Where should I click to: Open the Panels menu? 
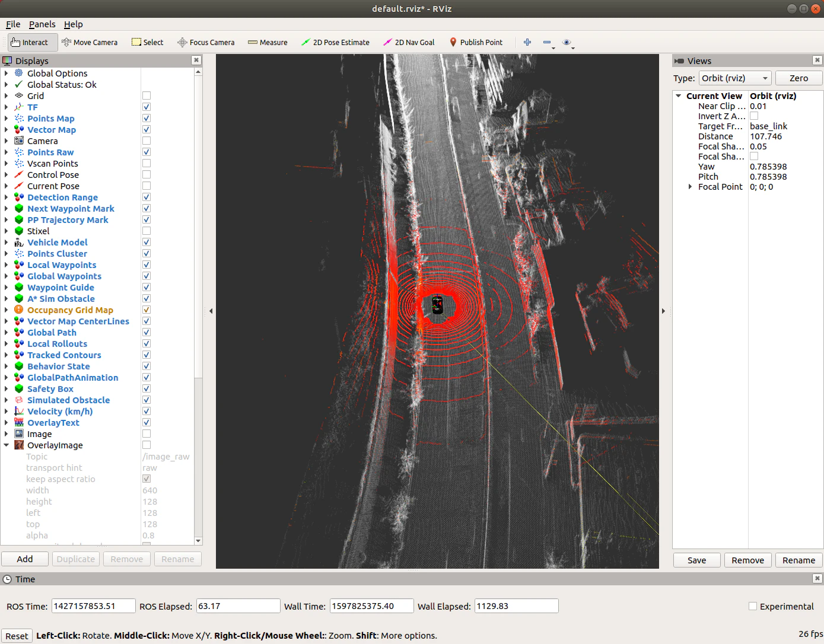pyautogui.click(x=42, y=24)
